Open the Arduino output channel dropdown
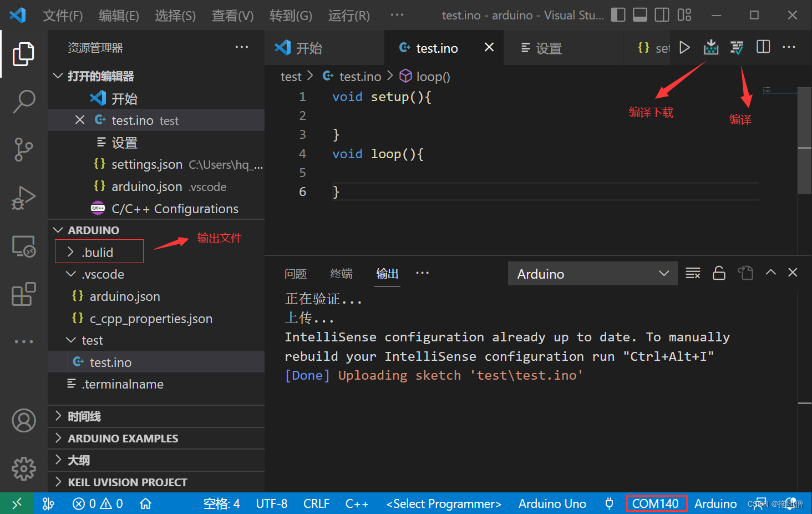Screen dimensions: 812x514 click(x=592, y=274)
